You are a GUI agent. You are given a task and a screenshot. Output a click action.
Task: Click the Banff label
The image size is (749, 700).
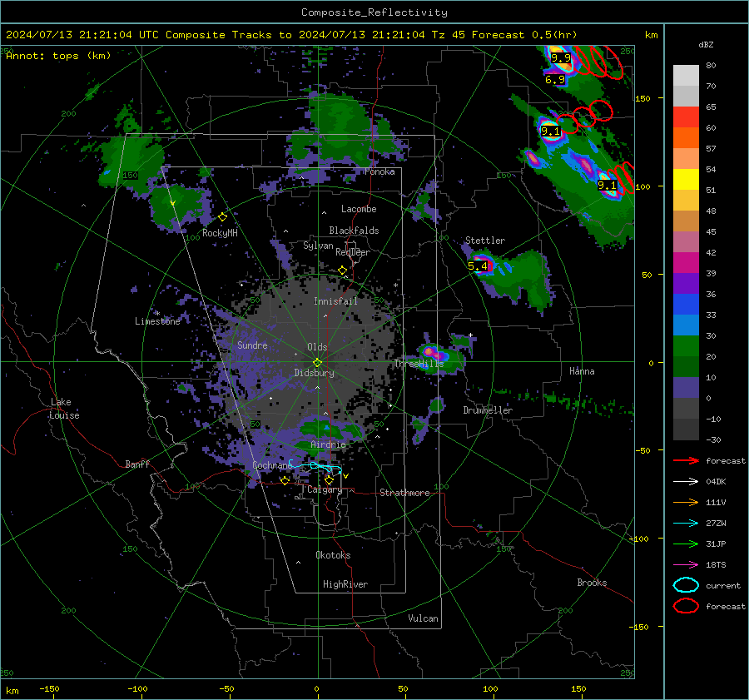[x=137, y=464]
